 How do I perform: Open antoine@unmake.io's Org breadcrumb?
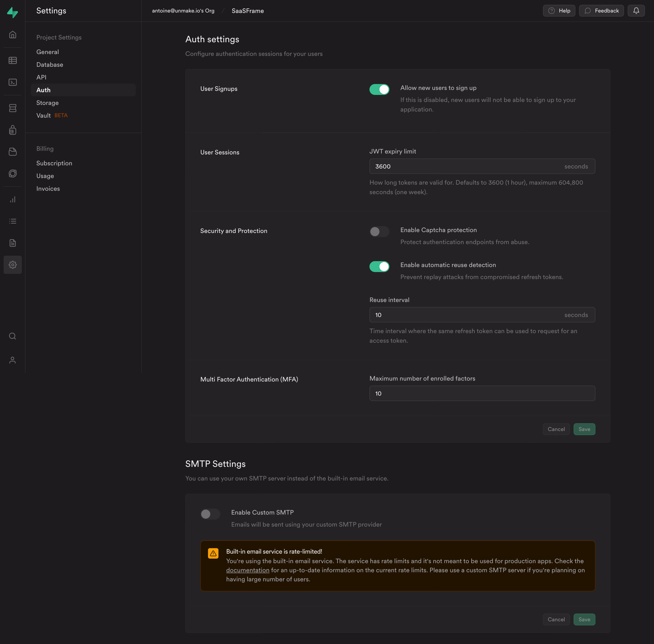183,11
